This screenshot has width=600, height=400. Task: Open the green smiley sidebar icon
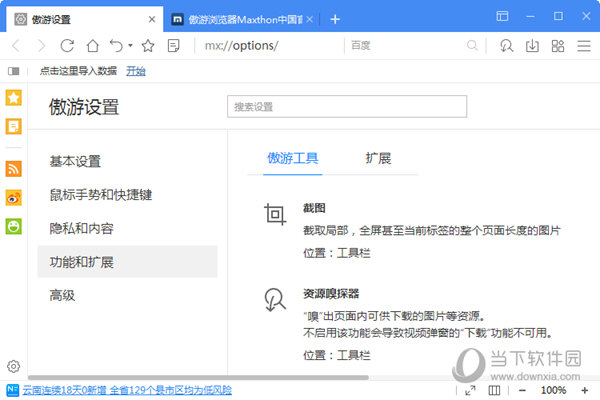tap(13, 226)
